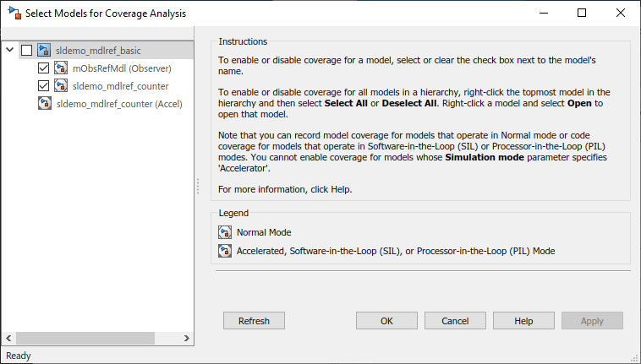Close the Select Models dialog
The height and width of the screenshot is (364, 641).
point(621,14)
